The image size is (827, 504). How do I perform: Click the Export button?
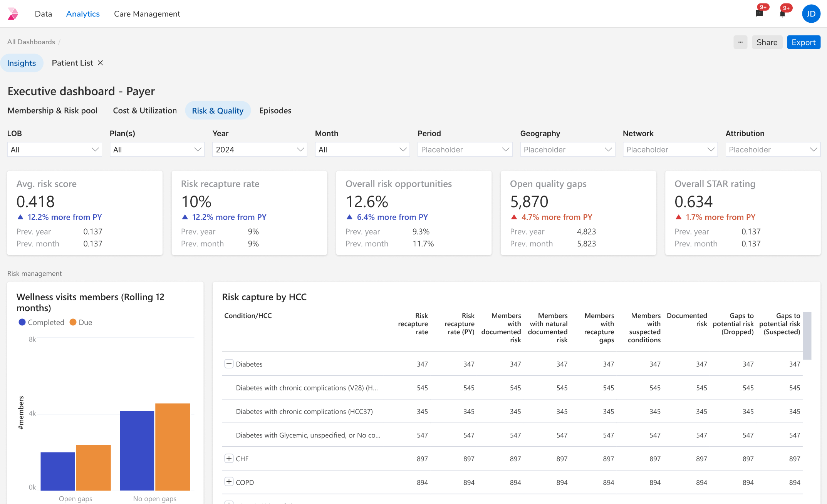(x=803, y=42)
